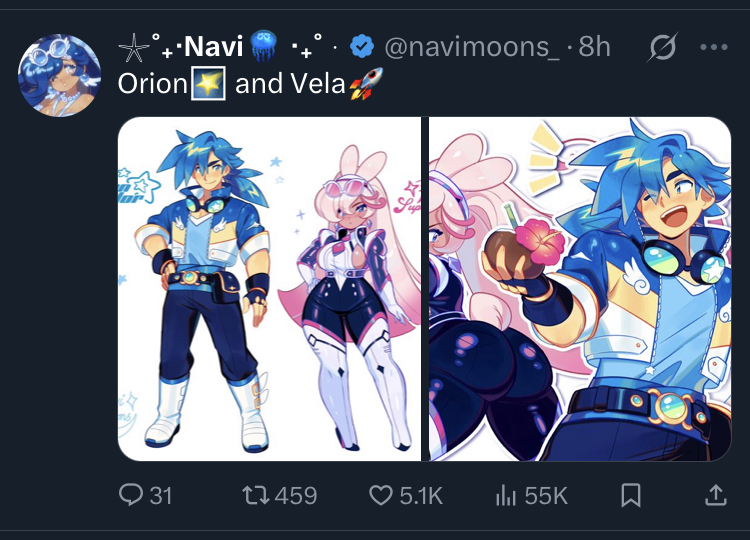Screen dimensions: 750x540
Task: Like the post with heart icon
Action: coord(381,495)
